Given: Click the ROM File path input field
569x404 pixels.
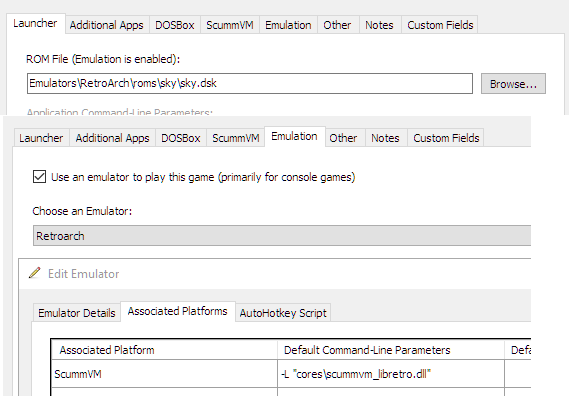Looking at the screenshot, I should tap(250, 83).
